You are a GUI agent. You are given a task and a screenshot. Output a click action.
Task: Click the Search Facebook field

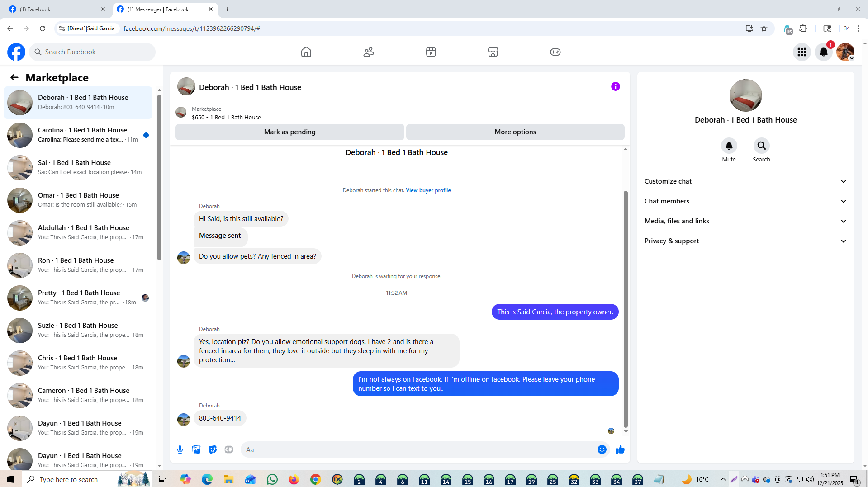(x=92, y=52)
